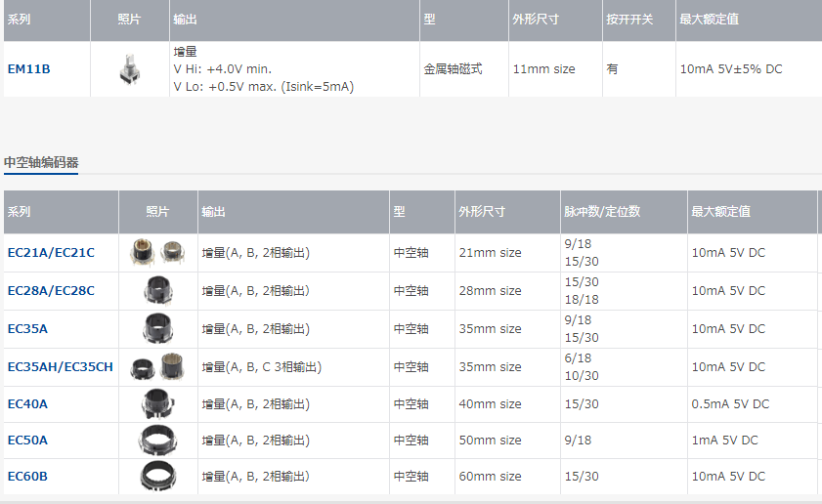Click the EC50A ring encoder photo
822x504 pixels.
[x=157, y=440]
